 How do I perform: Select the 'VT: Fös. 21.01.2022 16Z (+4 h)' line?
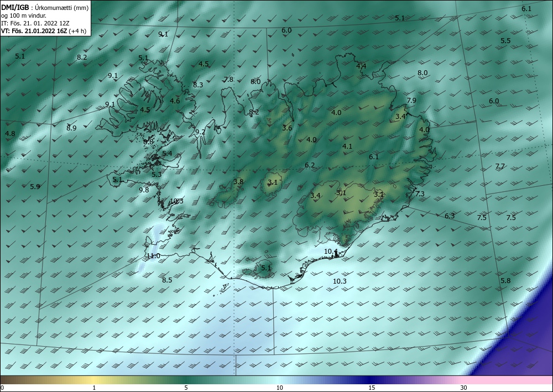[x=44, y=31]
